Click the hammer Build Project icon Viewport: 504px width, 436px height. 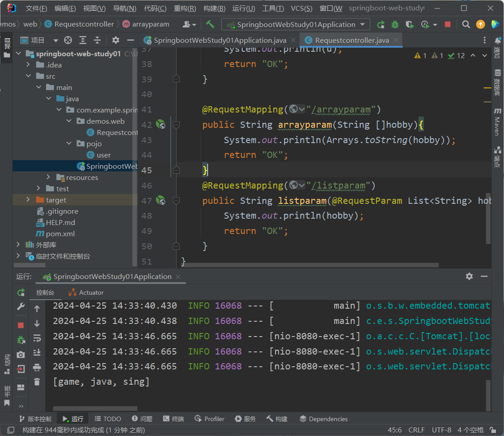pyautogui.click(x=210, y=24)
